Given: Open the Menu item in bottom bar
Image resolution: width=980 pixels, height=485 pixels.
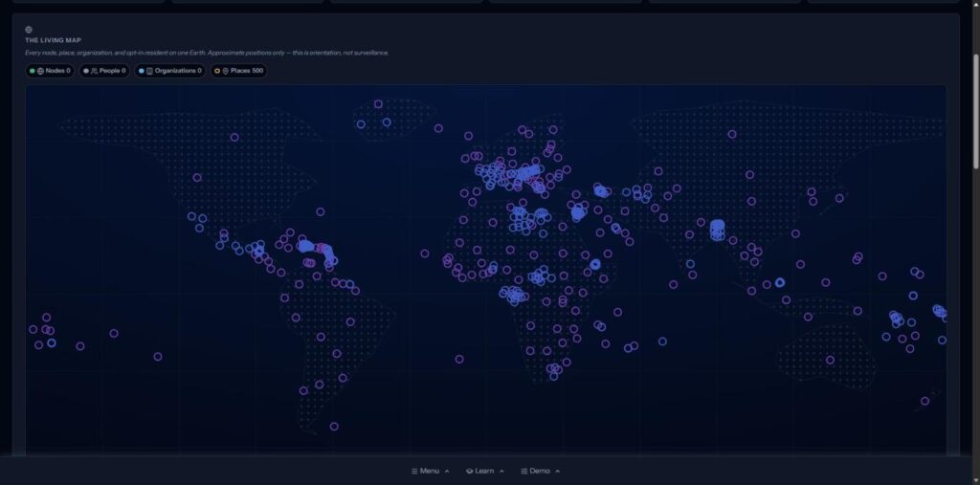Looking at the screenshot, I should coord(430,472).
